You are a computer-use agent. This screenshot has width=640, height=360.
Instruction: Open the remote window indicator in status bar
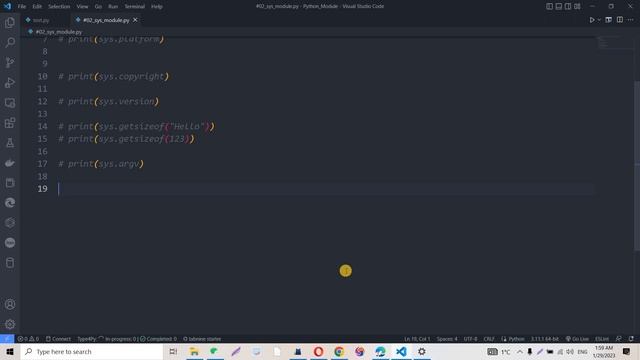7,339
